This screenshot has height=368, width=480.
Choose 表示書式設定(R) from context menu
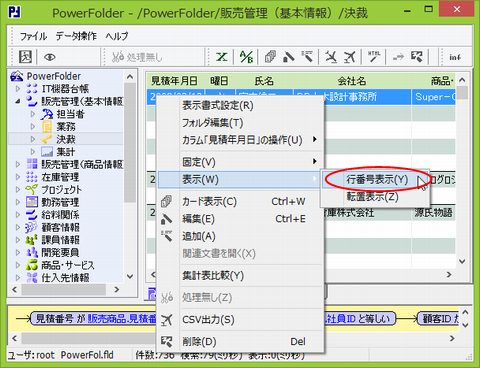point(240,106)
